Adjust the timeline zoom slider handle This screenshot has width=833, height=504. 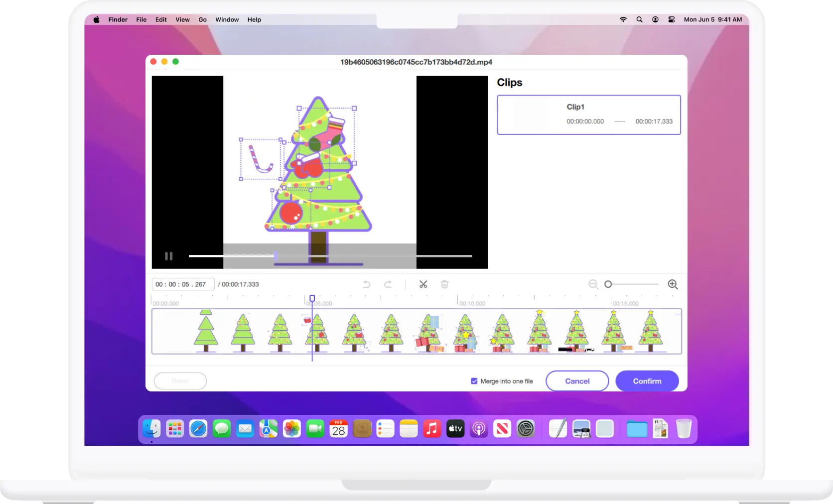tap(608, 284)
